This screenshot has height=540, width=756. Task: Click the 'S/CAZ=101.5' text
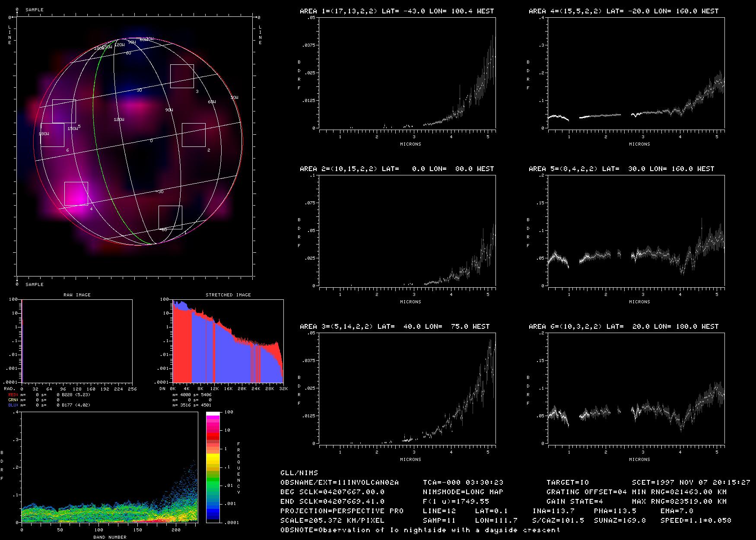tap(558, 521)
